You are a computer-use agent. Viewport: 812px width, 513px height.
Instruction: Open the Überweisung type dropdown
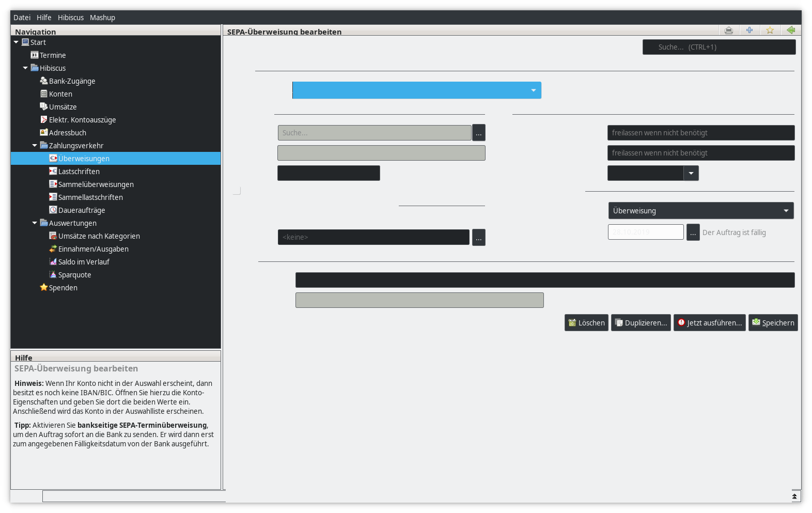pyautogui.click(x=700, y=211)
